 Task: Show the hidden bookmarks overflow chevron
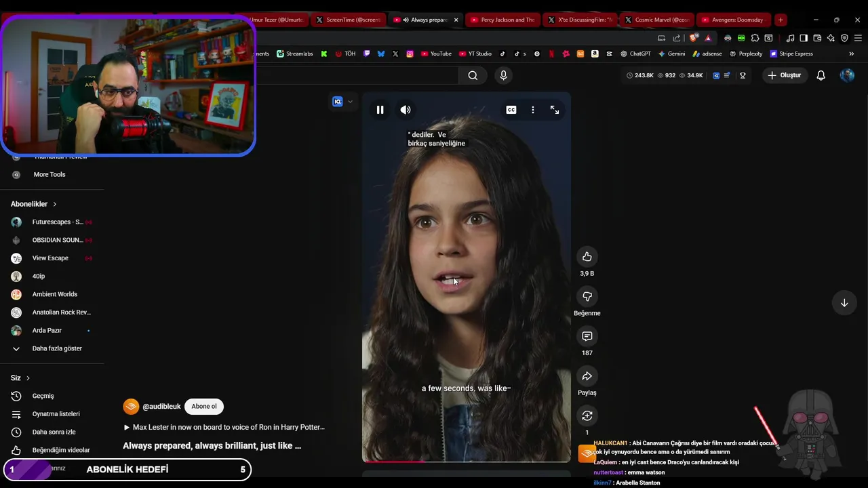click(852, 54)
